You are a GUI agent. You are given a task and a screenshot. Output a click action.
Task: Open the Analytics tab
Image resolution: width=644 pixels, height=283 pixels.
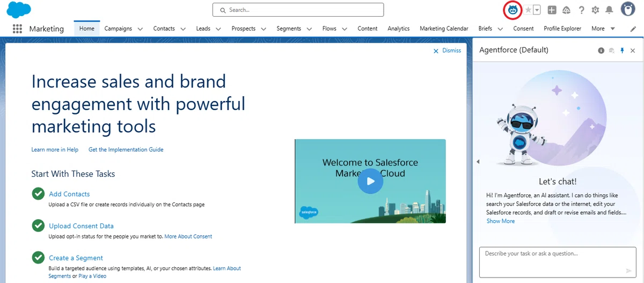pos(399,28)
